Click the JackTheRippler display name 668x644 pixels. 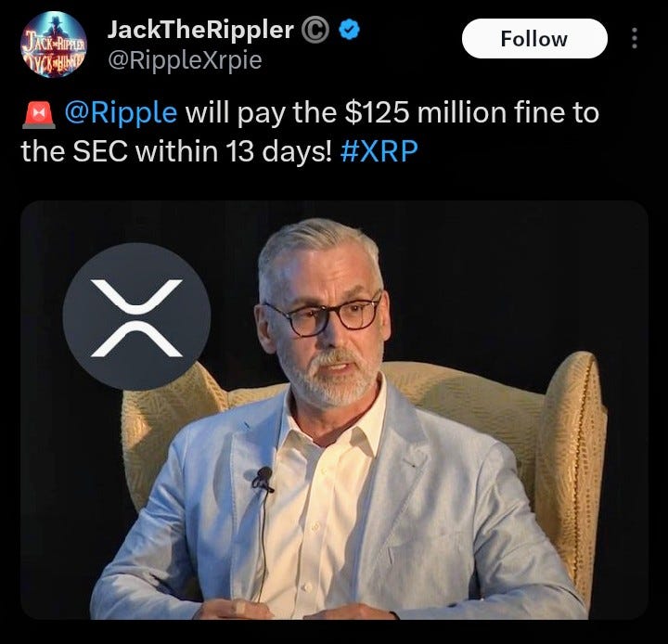click(x=200, y=30)
